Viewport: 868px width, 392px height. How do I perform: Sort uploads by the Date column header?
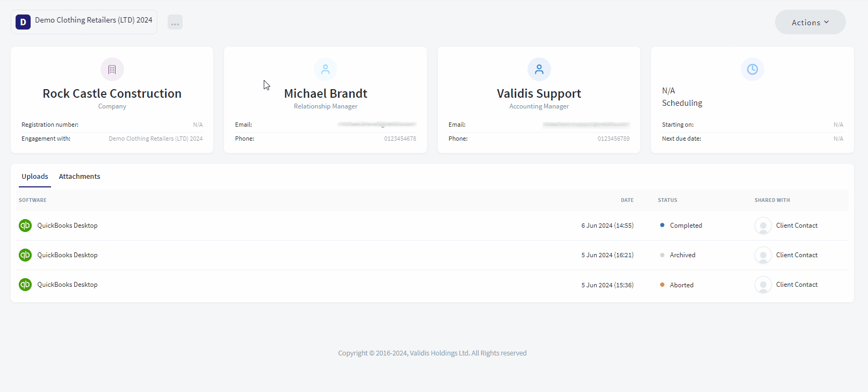pos(627,200)
